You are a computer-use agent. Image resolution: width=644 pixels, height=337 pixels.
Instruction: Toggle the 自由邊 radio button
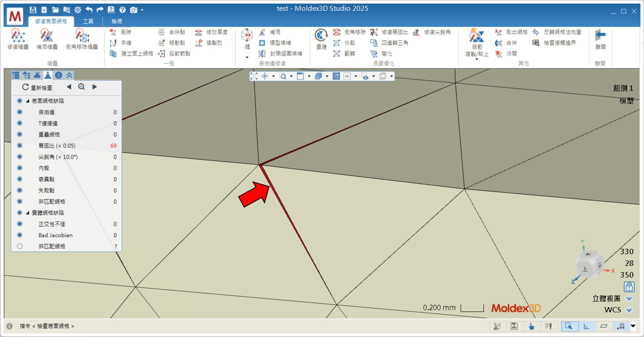[20, 112]
